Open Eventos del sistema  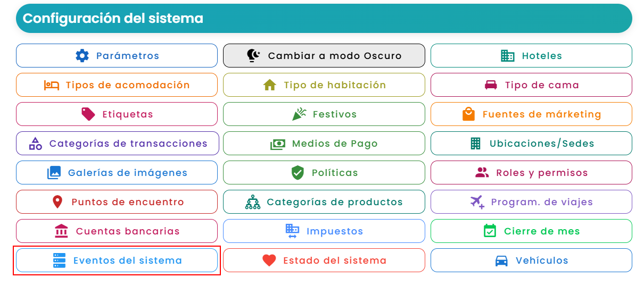[117, 260]
